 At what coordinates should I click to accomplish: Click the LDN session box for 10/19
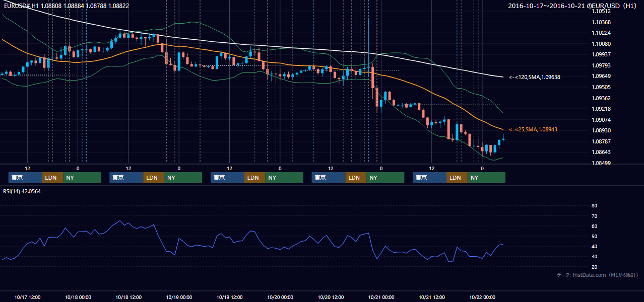click(255, 178)
